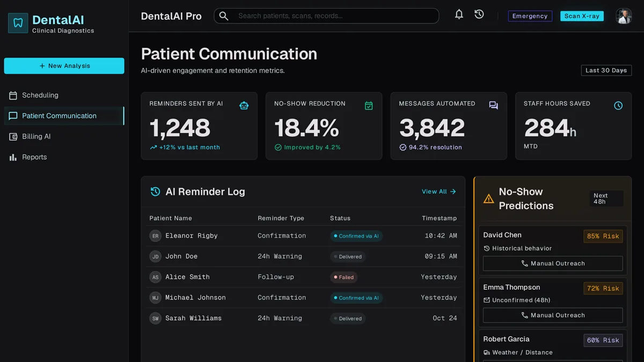The width and height of the screenshot is (644, 362).
Task: Click Sarah Williams's Delivered status badge
Action: (348, 319)
